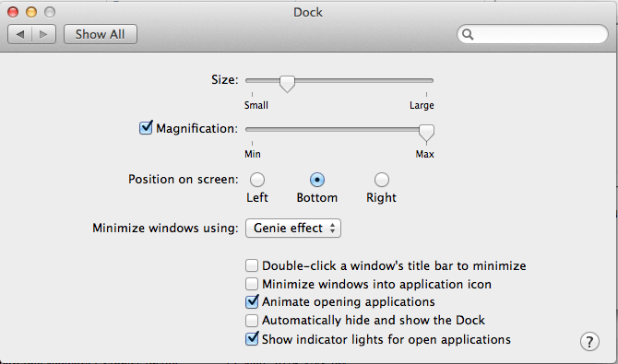The width and height of the screenshot is (618, 364).
Task: Open the Genie effect dropdown
Action: [x=293, y=229]
